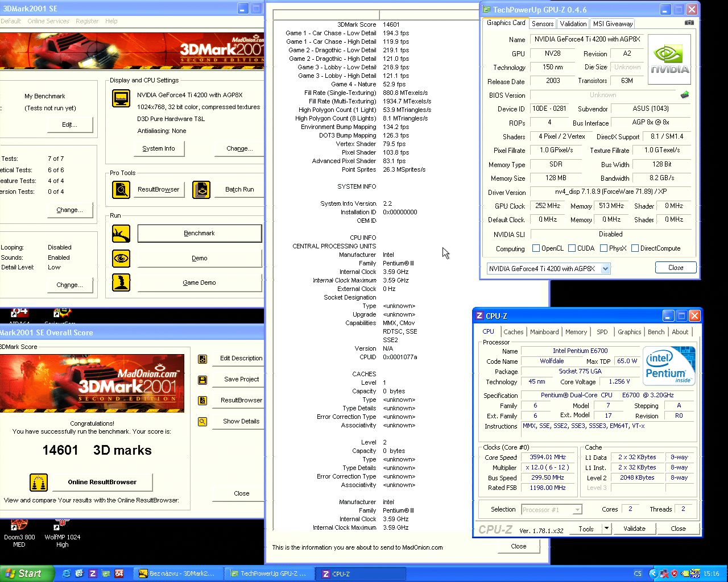Click the Online ResultBrowser button
This screenshot has height=582, width=728.
(x=102, y=482)
